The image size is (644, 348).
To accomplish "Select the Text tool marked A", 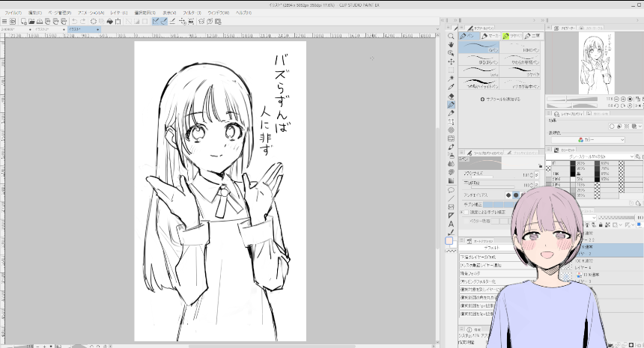I will click(x=451, y=224).
